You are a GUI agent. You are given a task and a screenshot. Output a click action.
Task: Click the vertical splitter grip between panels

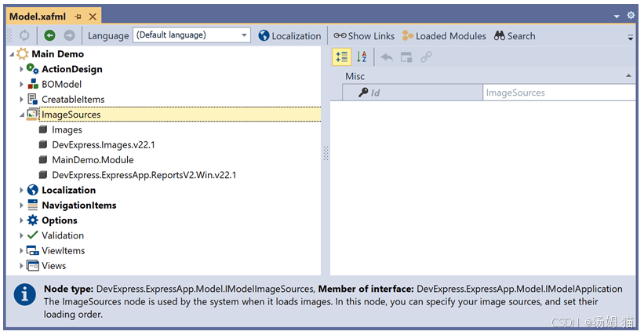pos(326,153)
